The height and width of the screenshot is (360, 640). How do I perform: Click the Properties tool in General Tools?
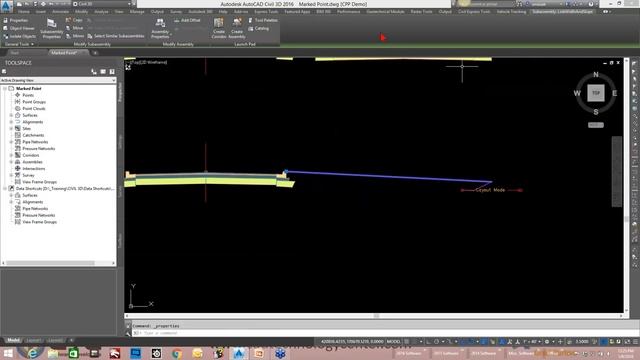point(16,20)
